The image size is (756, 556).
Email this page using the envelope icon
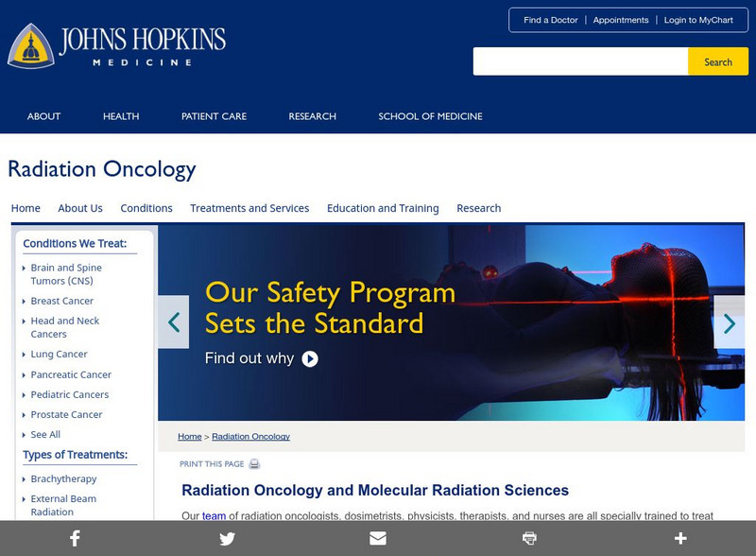coord(377,538)
